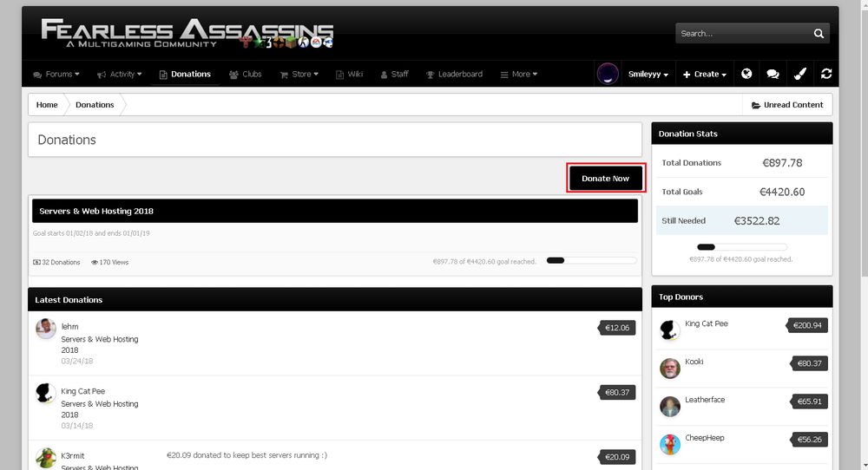Open the globe notifications icon

click(746, 74)
